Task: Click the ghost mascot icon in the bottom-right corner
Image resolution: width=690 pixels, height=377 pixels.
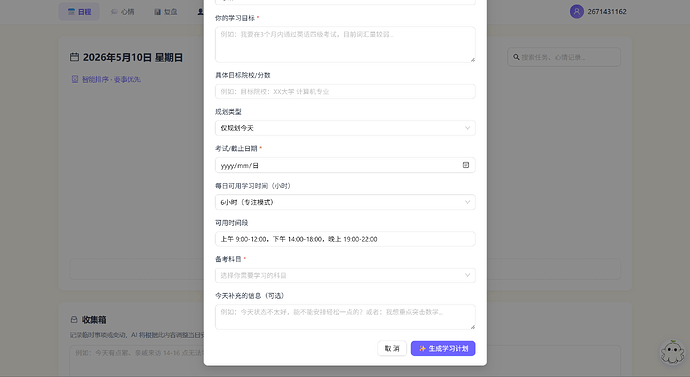Action: click(672, 352)
